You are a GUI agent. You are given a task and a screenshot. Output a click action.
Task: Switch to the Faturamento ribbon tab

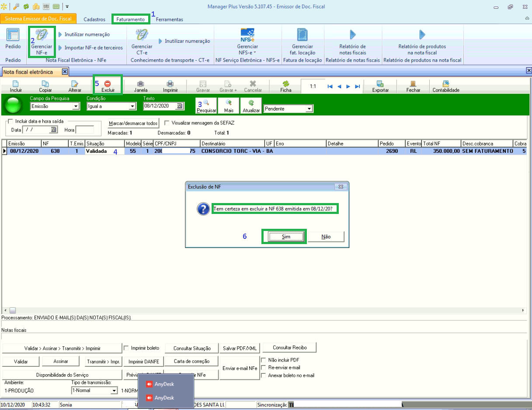click(130, 20)
